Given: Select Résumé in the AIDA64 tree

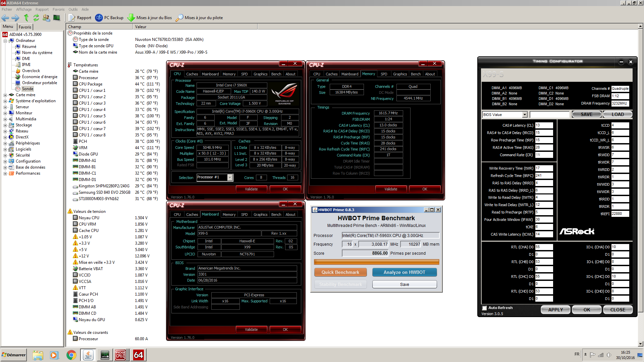Looking at the screenshot, I should pos(29,47).
